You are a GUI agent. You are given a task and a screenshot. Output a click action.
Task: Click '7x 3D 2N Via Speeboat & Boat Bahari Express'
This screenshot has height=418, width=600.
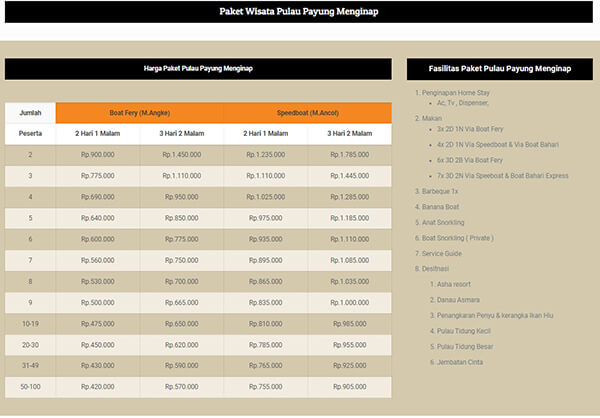tap(503, 176)
